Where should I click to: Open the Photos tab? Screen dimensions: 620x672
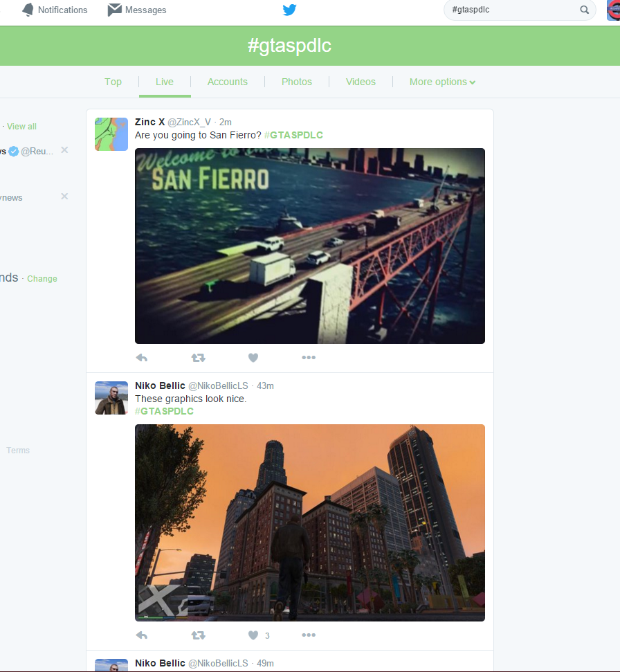296,82
